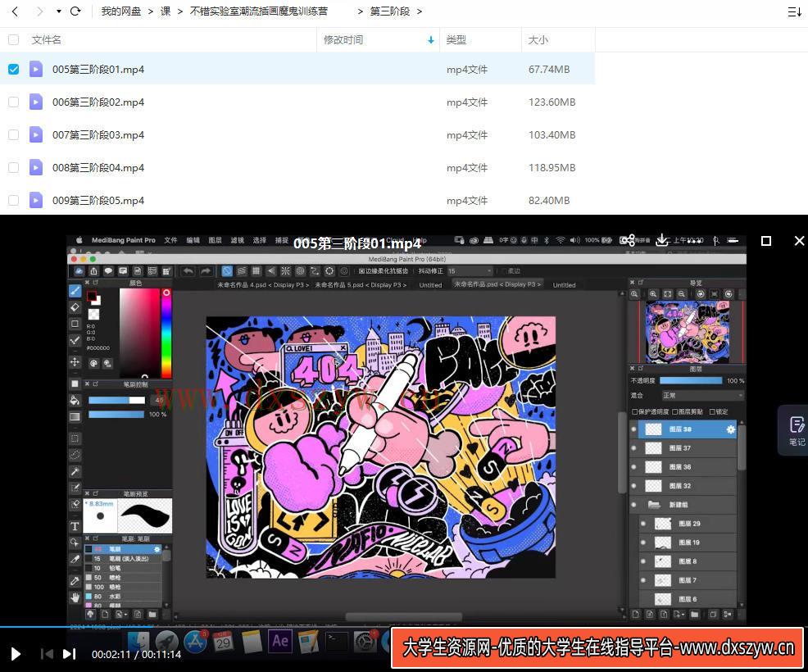Share the video with the share icon
Image resolution: width=808 pixels, height=672 pixels.
point(627,240)
